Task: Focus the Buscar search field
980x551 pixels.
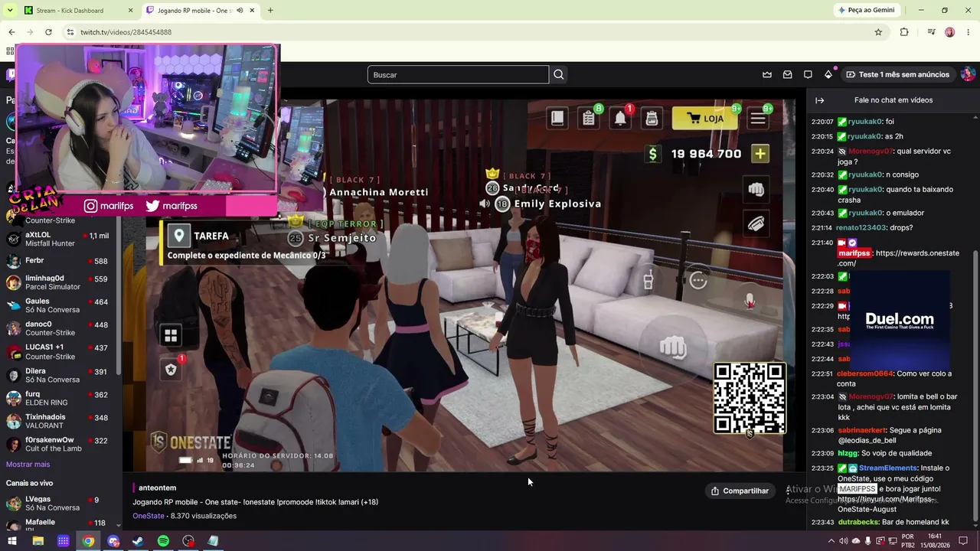Action: 458,74
